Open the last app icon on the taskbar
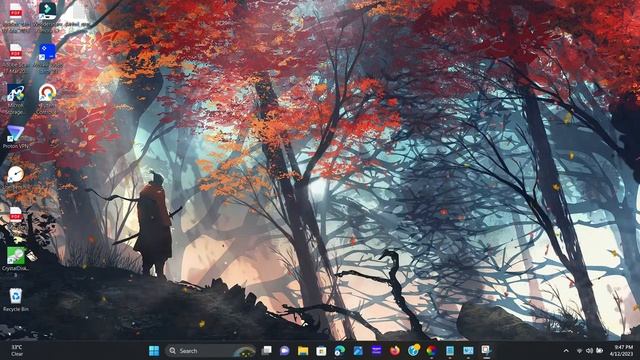Screen dimensions: 640x360 486,351
